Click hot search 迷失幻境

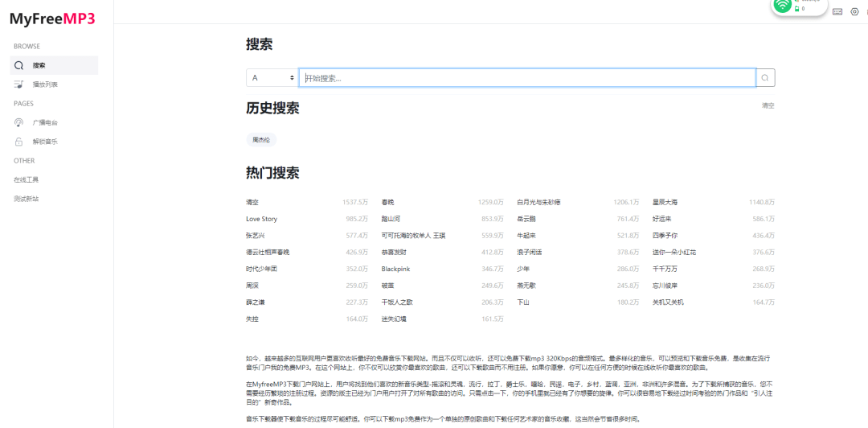(x=394, y=319)
